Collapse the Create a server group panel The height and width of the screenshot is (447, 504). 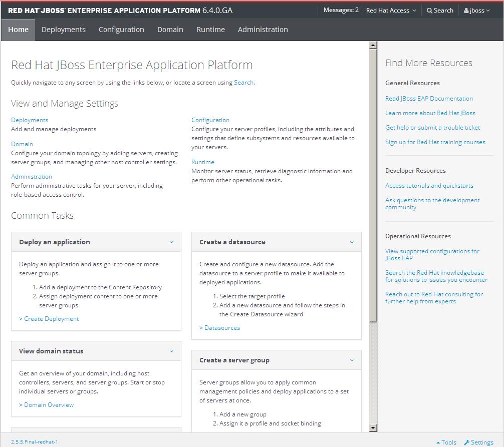[x=352, y=360]
